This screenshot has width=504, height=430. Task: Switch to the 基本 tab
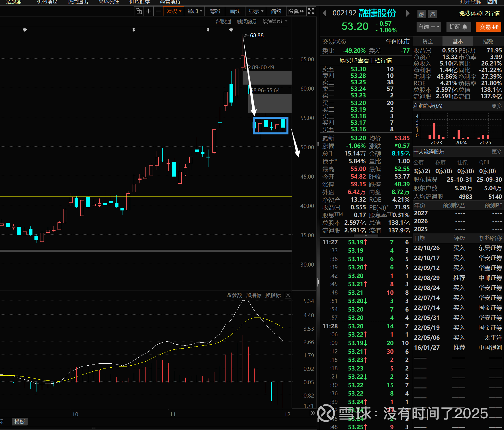[458, 42]
